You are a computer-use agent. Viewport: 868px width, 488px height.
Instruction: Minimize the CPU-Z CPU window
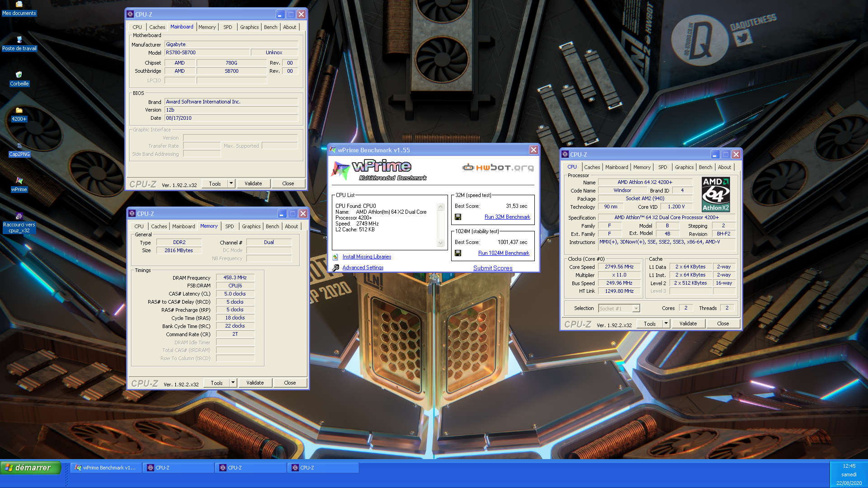[715, 155]
